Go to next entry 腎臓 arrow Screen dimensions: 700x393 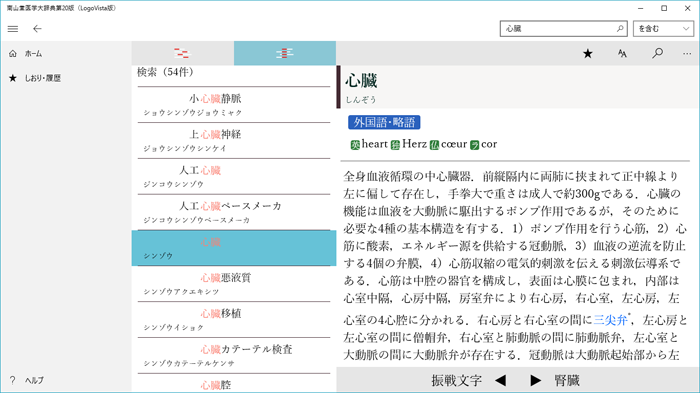pyautogui.click(x=536, y=380)
